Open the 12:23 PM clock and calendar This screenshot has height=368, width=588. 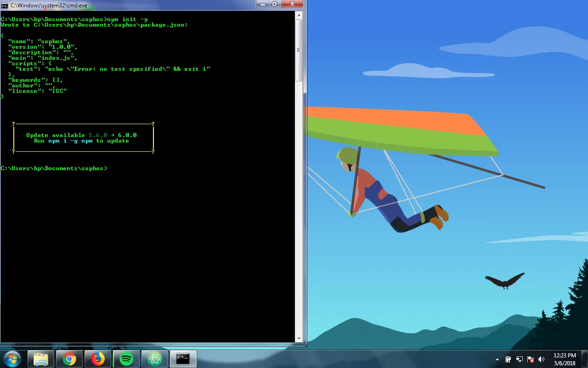565,359
